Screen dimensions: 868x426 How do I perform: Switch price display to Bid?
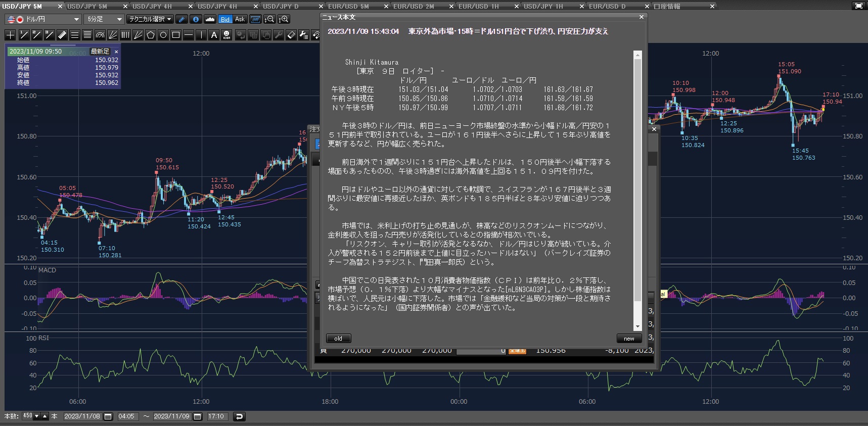click(225, 19)
